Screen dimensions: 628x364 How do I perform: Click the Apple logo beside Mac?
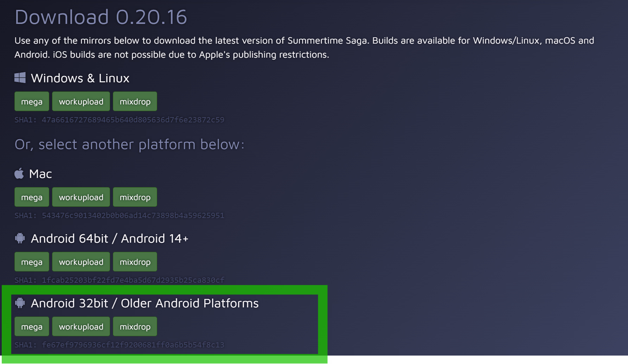tap(19, 173)
